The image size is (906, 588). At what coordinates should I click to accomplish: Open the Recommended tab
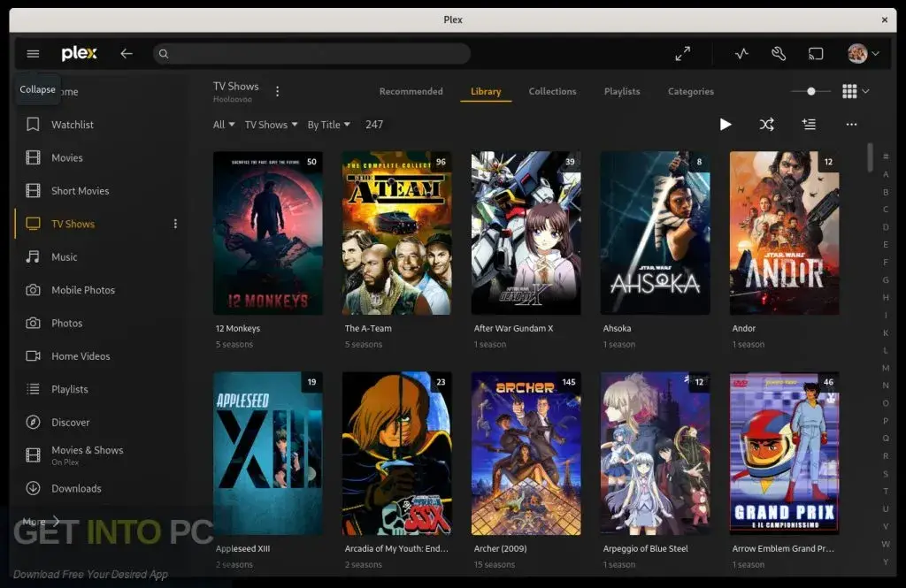click(x=411, y=91)
